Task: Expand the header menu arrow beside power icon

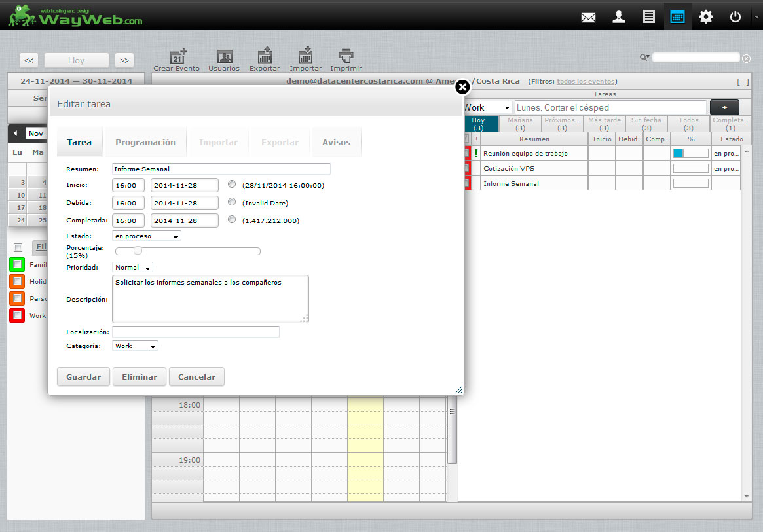Action: (x=756, y=17)
